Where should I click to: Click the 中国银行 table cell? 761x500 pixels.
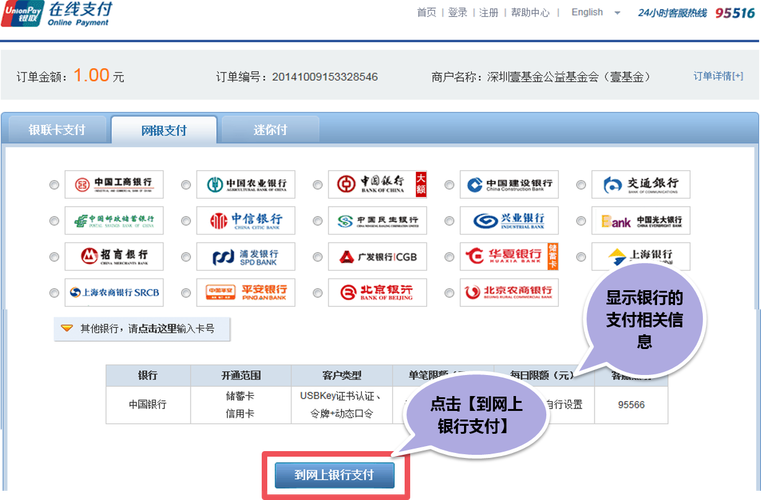click(148, 405)
